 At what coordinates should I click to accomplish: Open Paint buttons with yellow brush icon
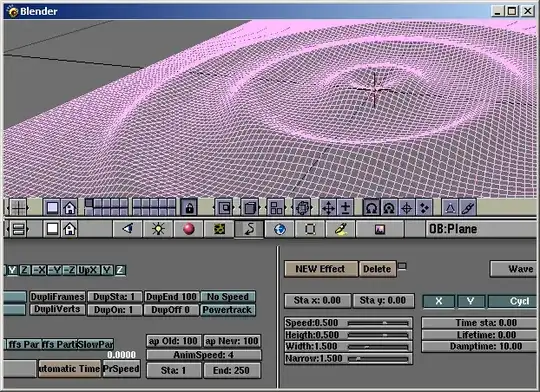[x=341, y=229]
